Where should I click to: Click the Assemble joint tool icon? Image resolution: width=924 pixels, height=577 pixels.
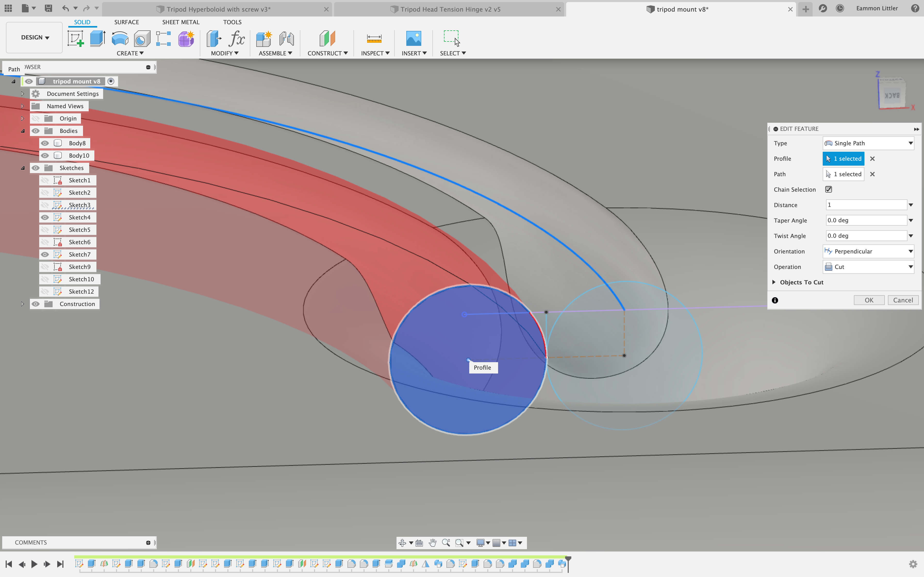[286, 38]
